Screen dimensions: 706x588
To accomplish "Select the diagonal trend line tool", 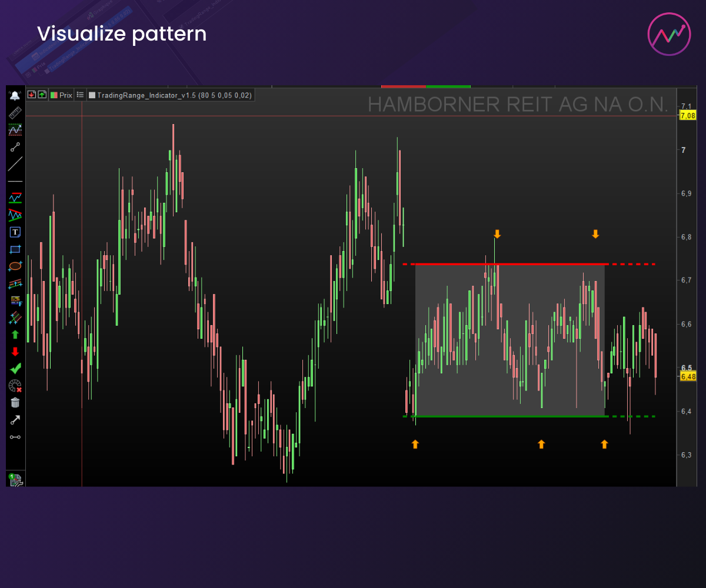I will (15, 163).
